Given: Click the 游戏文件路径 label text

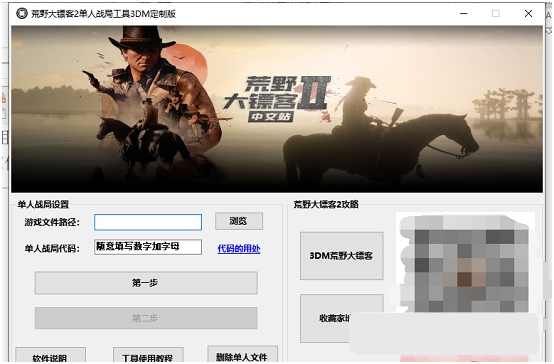Looking at the screenshot, I should pos(52,222).
